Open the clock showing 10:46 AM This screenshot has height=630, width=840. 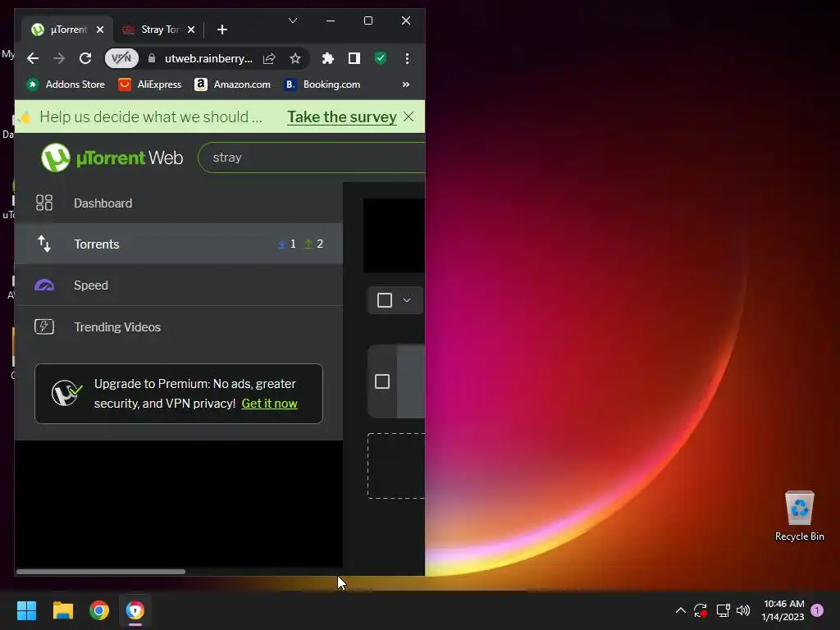783,610
